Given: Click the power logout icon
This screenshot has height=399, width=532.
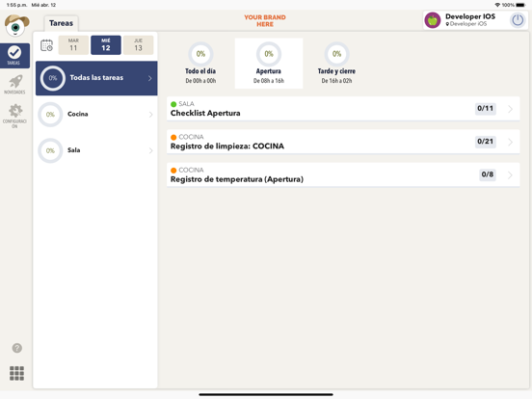Looking at the screenshot, I should tap(518, 20).
